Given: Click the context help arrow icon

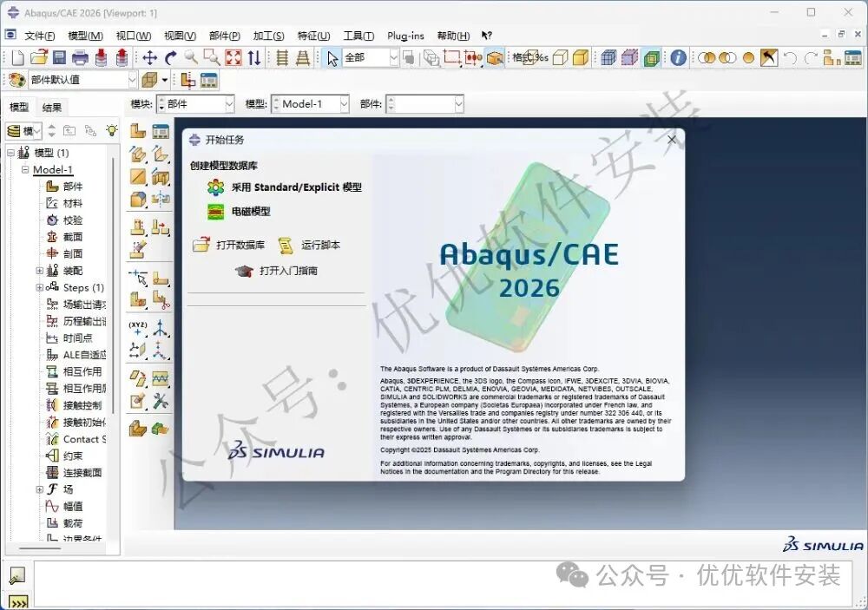Looking at the screenshot, I should tap(486, 36).
